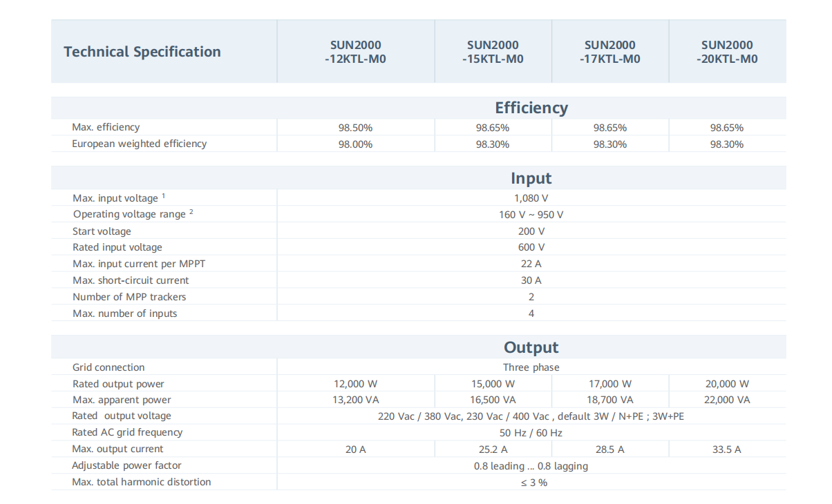Click 'Rated output power' label
This screenshot has width=832, height=504.
[x=118, y=384]
